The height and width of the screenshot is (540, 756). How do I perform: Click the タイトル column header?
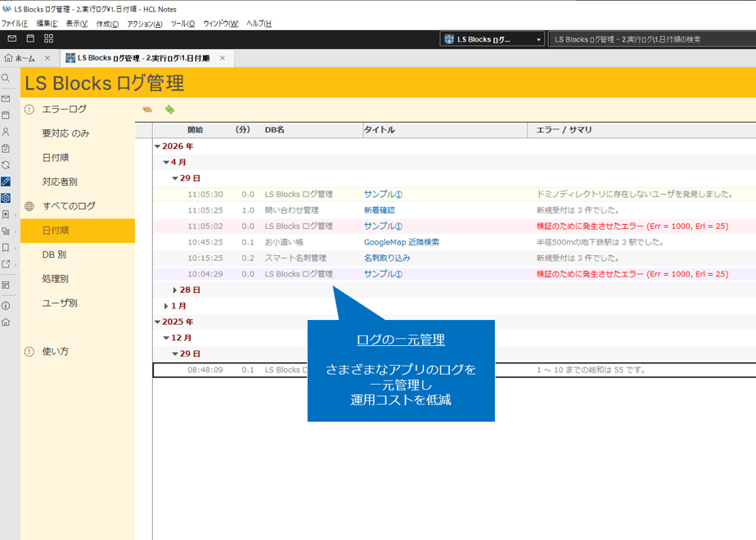point(379,130)
